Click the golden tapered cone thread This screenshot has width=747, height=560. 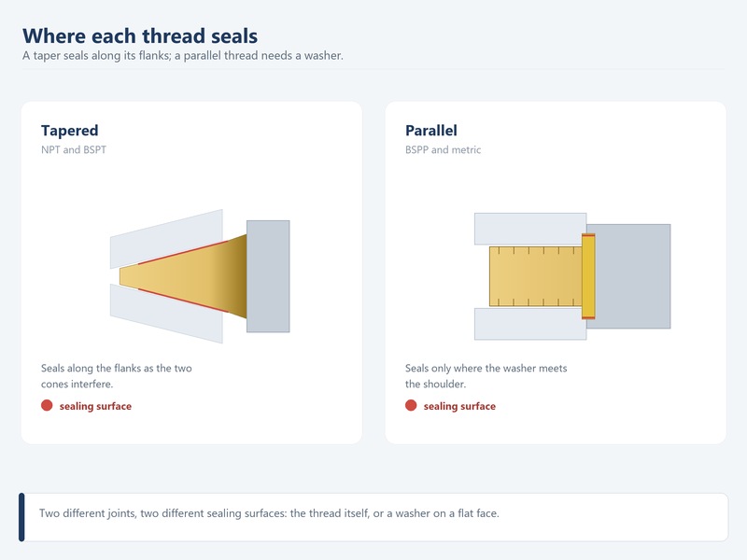(183, 276)
